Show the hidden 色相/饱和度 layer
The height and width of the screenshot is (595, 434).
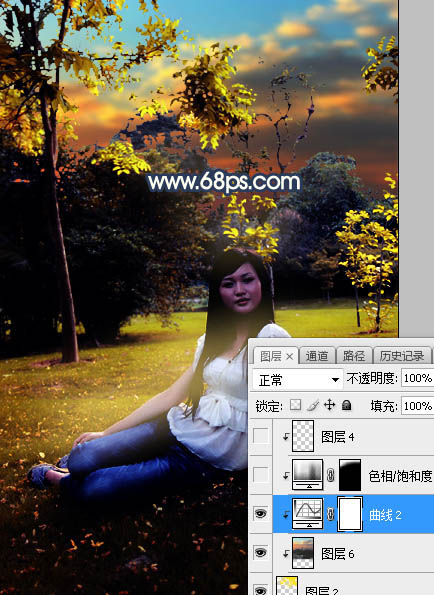point(261,475)
